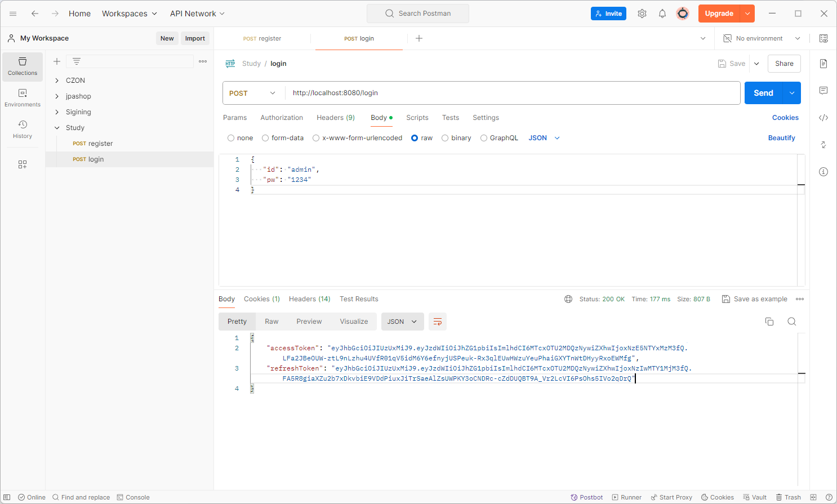Open Console from status bar
The image size is (837, 504).
point(133,497)
